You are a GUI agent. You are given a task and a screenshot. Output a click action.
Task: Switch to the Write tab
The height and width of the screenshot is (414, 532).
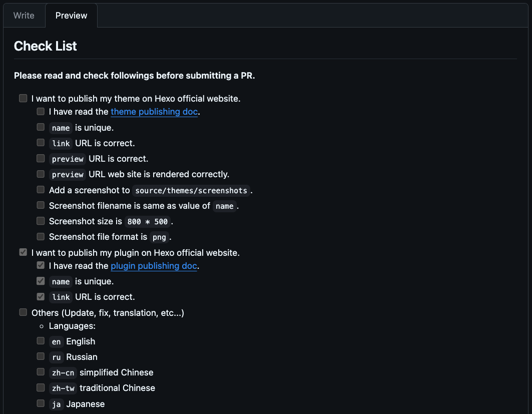[x=24, y=16]
